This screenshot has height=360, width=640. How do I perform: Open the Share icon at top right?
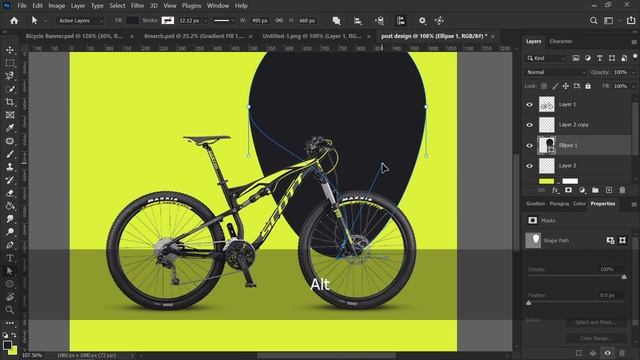pos(631,20)
